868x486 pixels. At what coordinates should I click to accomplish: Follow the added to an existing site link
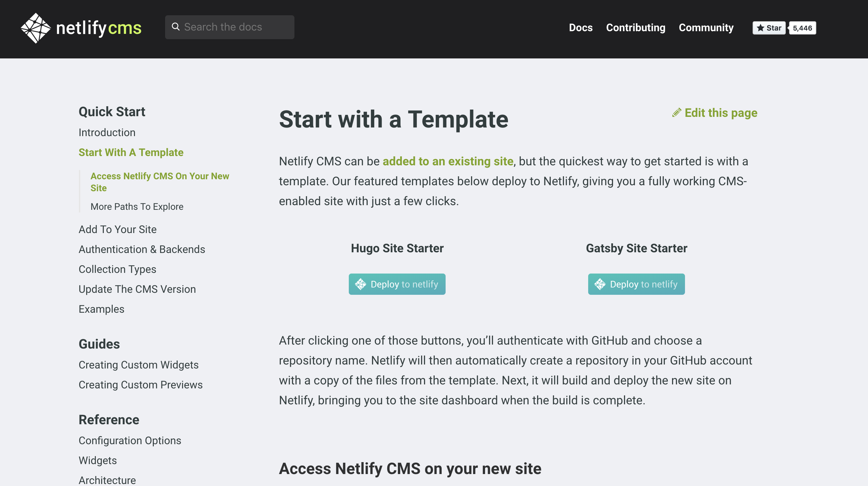coord(448,161)
